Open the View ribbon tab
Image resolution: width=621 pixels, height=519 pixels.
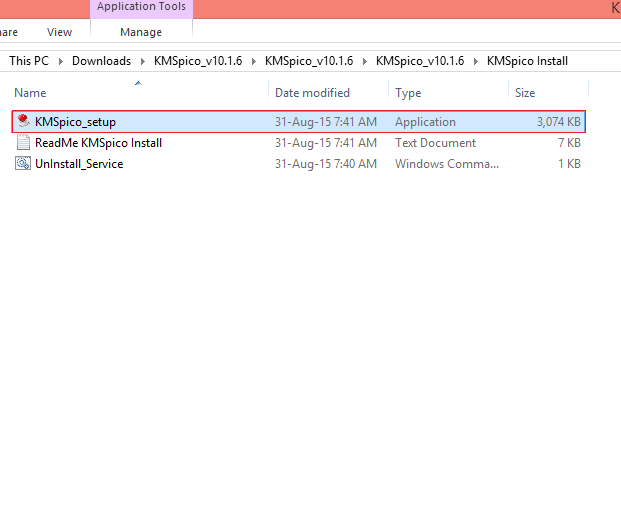pos(59,32)
